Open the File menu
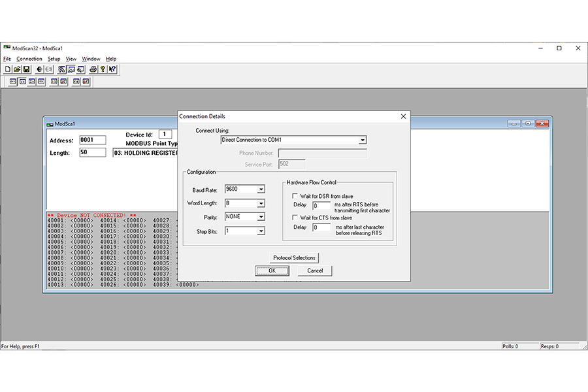Image resolution: width=588 pixels, height=392 pixels. pos(7,59)
